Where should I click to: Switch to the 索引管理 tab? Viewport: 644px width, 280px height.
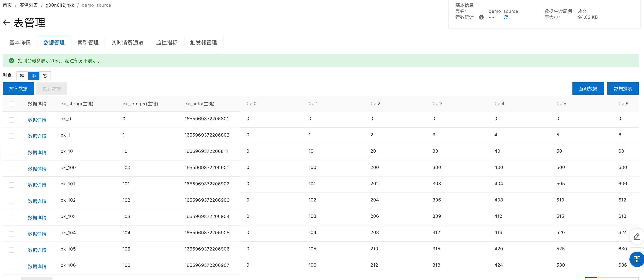pos(88,43)
